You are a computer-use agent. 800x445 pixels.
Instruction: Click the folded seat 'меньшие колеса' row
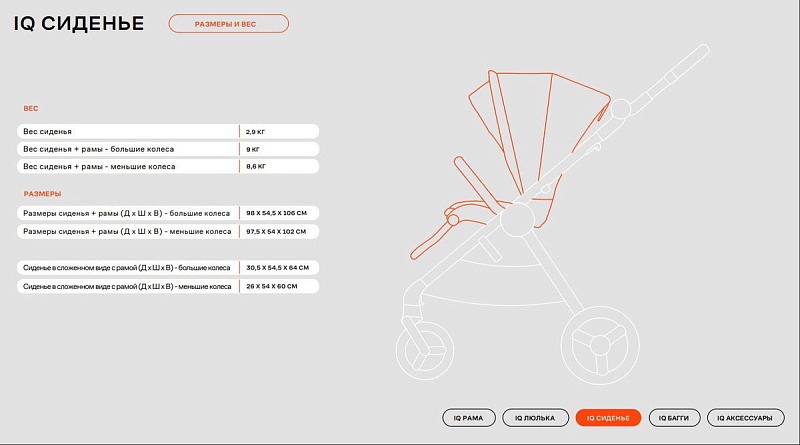(168, 286)
